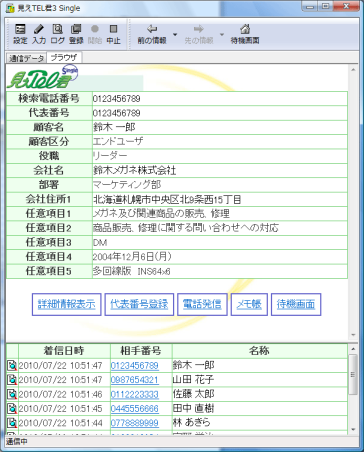This screenshot has width=364, height=452.
Task: Open record icon for 鈴木 一郎 call row
Action: click(12, 365)
